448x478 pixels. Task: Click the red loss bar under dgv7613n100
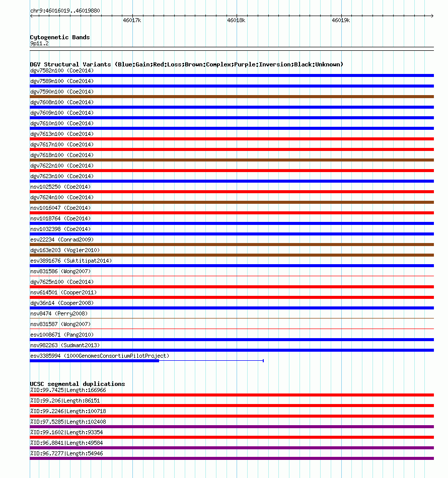coord(232,139)
